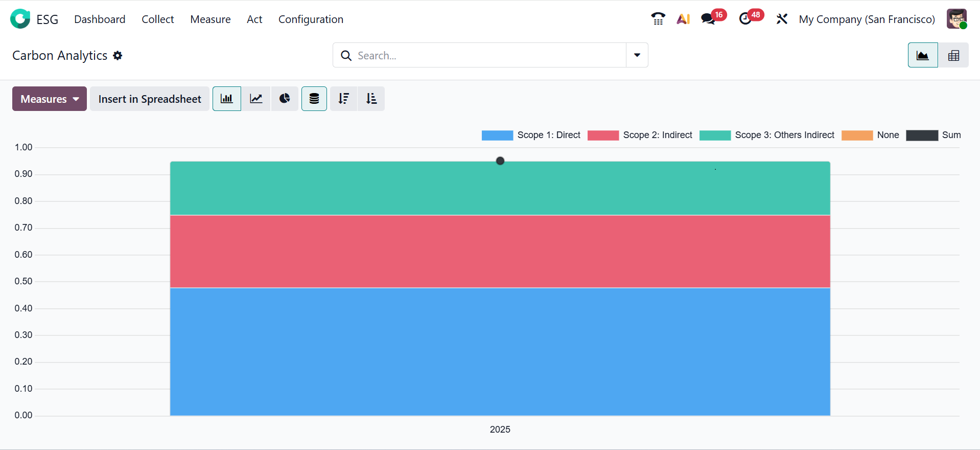The height and width of the screenshot is (450, 980).
Task: Open the company switcher My Company (San Francisco)
Action: pos(867,19)
